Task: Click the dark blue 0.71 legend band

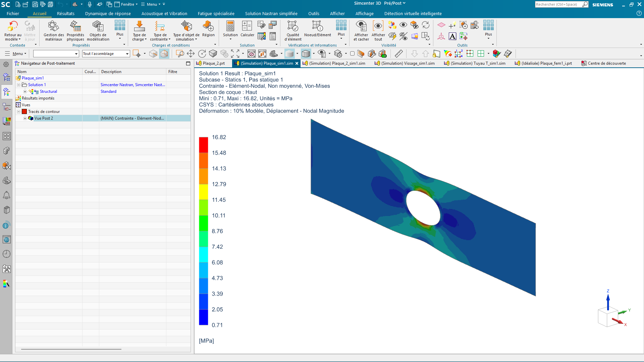Action: click(x=204, y=317)
